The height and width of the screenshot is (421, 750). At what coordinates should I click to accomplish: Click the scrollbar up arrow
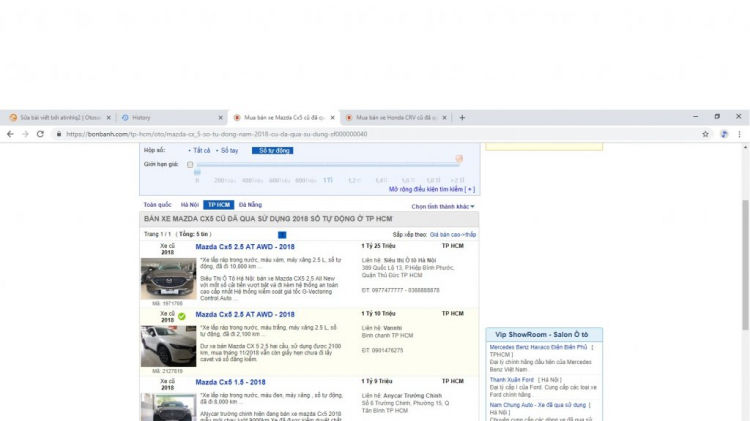[x=745, y=148]
